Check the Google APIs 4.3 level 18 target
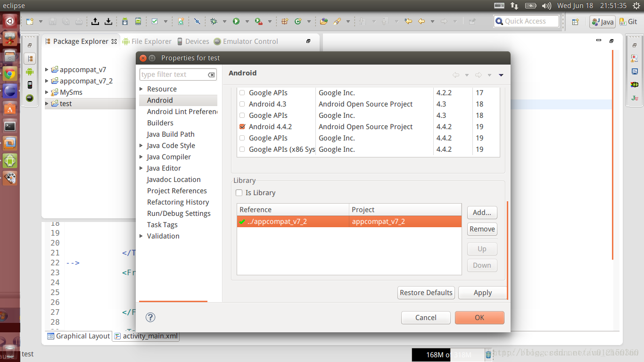 (x=242, y=115)
